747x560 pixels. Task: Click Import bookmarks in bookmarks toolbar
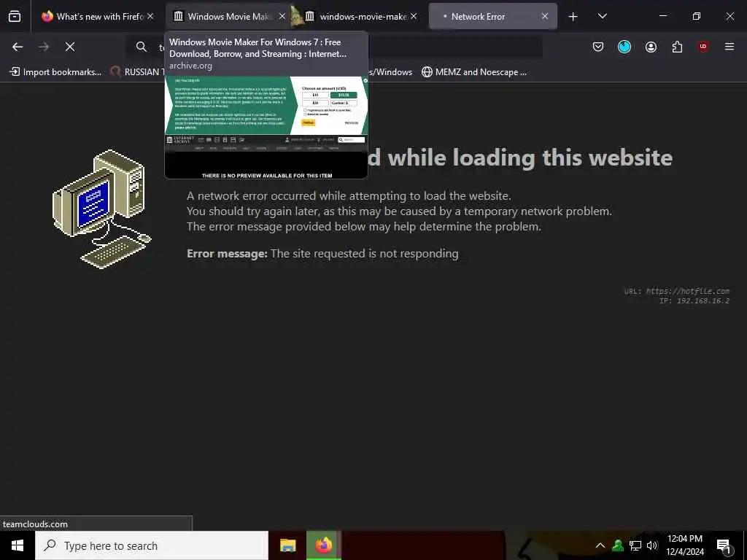55,72
